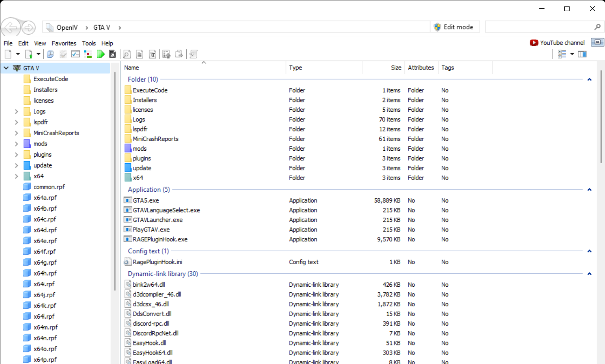Open the Tools menu
The width and height of the screenshot is (605, 364).
(89, 43)
